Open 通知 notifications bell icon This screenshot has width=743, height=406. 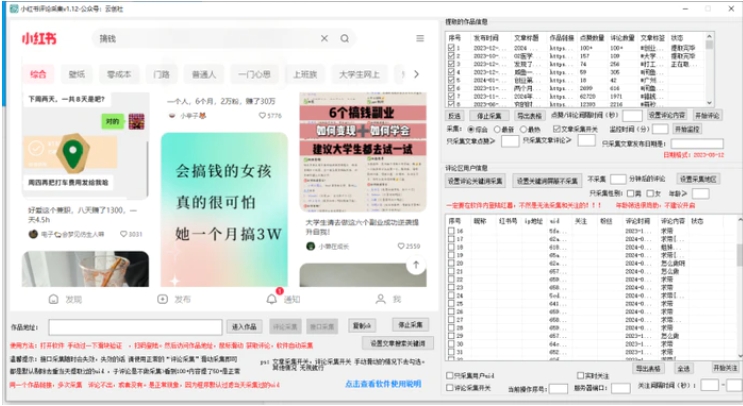(270, 299)
